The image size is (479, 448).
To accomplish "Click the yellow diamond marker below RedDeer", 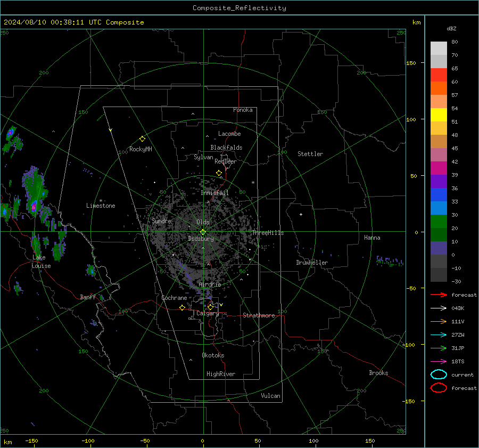I will (219, 173).
